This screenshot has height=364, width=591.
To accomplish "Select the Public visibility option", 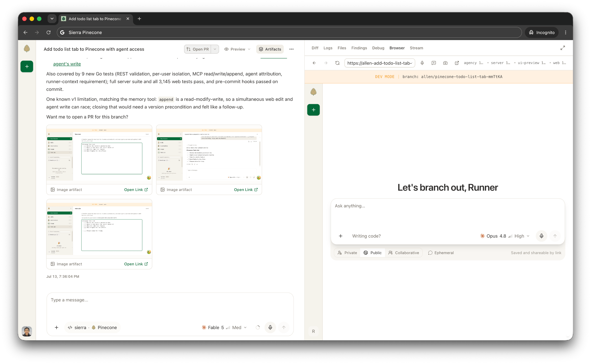I will (373, 253).
